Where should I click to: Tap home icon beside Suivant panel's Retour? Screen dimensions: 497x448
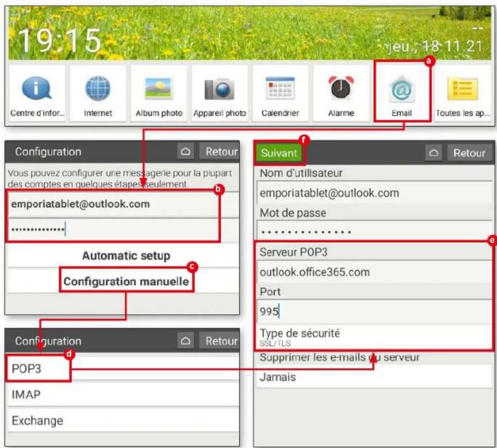tap(434, 152)
